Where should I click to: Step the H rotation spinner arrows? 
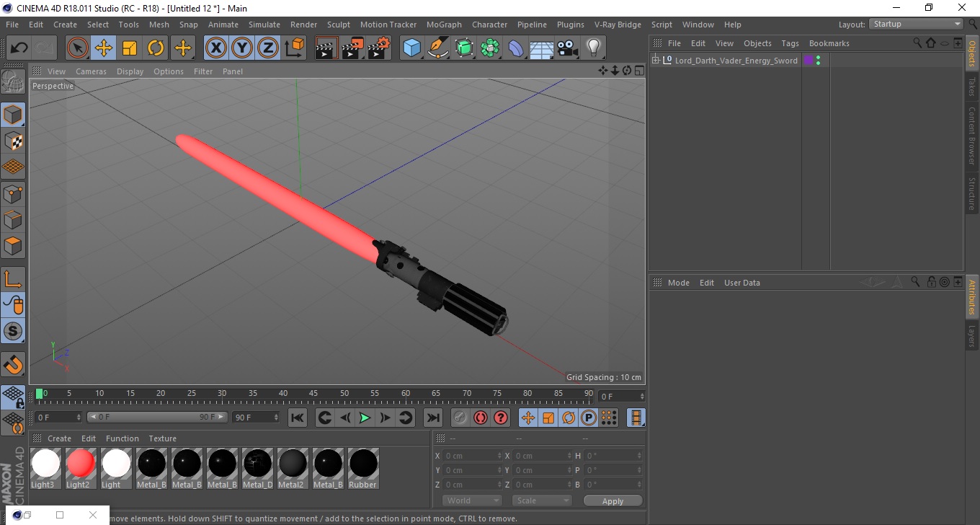click(x=639, y=456)
